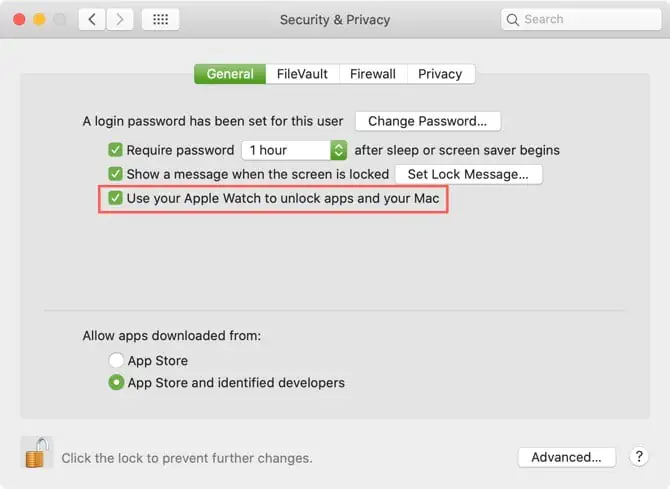Open the Firewall tab
670x489 pixels.
(373, 74)
